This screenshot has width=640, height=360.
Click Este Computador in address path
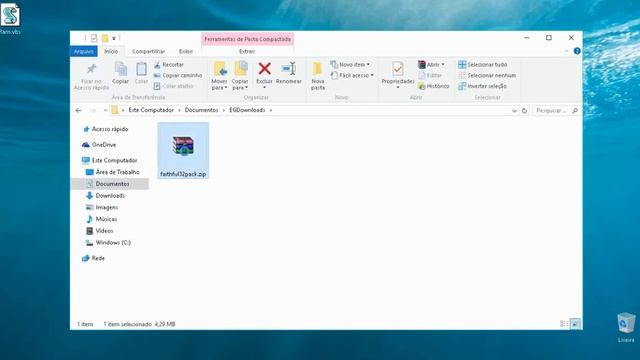tap(151, 110)
